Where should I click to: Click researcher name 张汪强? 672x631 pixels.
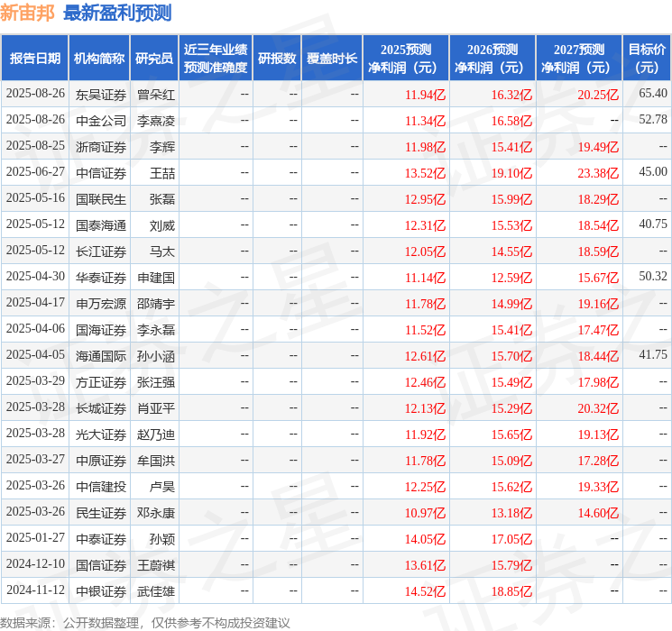tap(156, 382)
